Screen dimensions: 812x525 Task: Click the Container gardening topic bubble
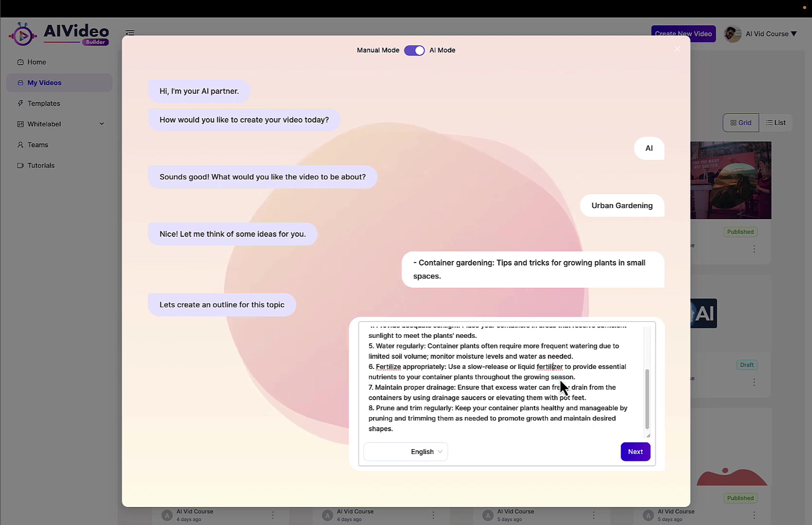coord(533,269)
